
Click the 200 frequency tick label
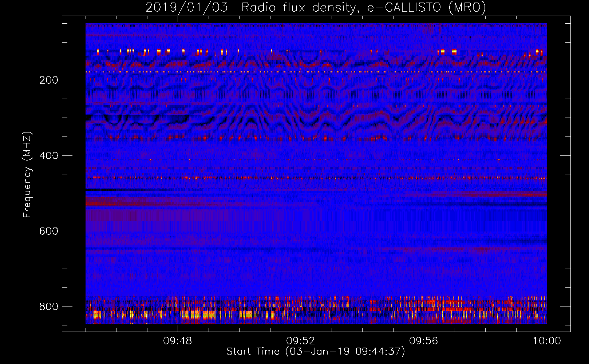(x=49, y=80)
